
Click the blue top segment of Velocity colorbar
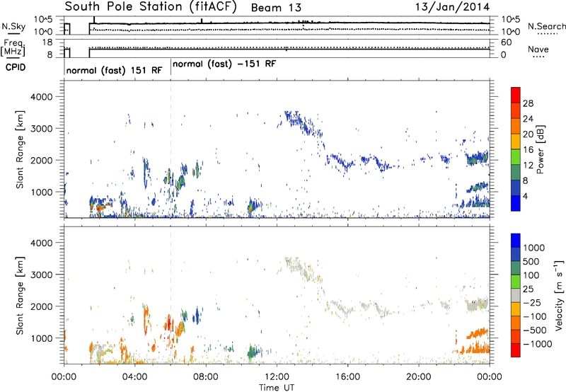pos(516,240)
